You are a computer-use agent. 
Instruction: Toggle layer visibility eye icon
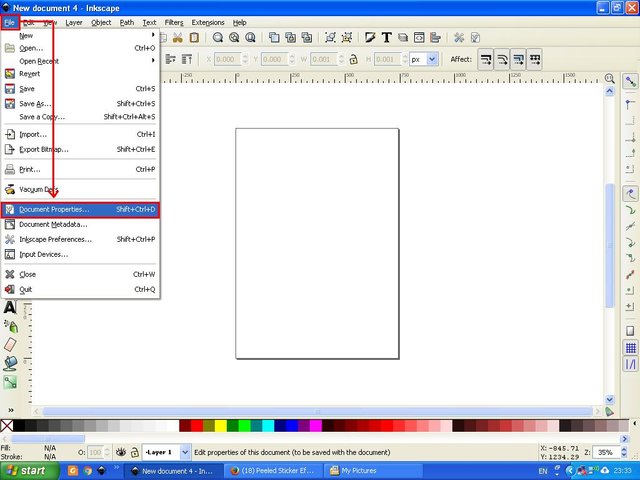120,452
